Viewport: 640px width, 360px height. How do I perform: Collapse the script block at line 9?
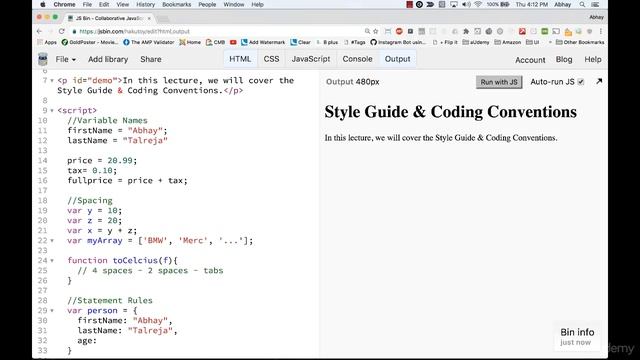tap(52, 111)
